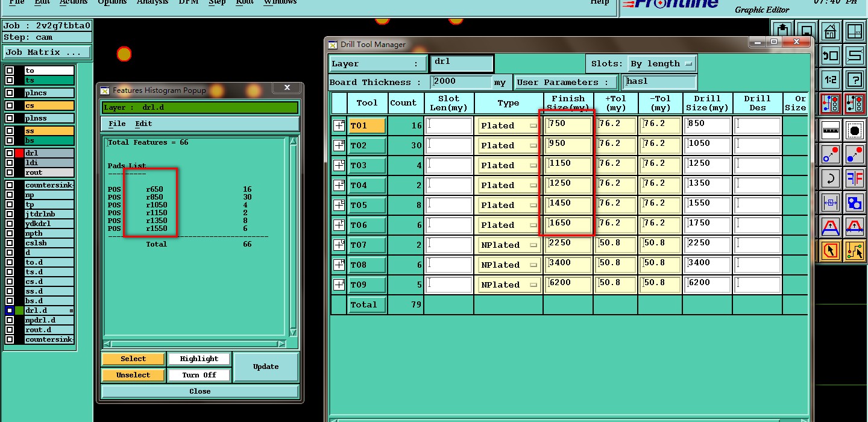Click the left traffic-light netlist icon

(x=830, y=104)
